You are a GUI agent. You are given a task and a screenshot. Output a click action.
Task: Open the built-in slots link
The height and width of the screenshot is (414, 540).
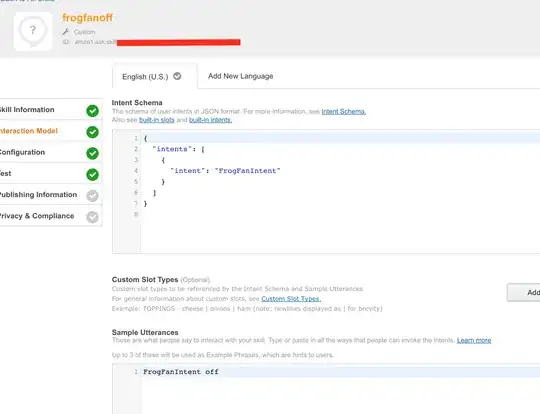tap(157, 120)
